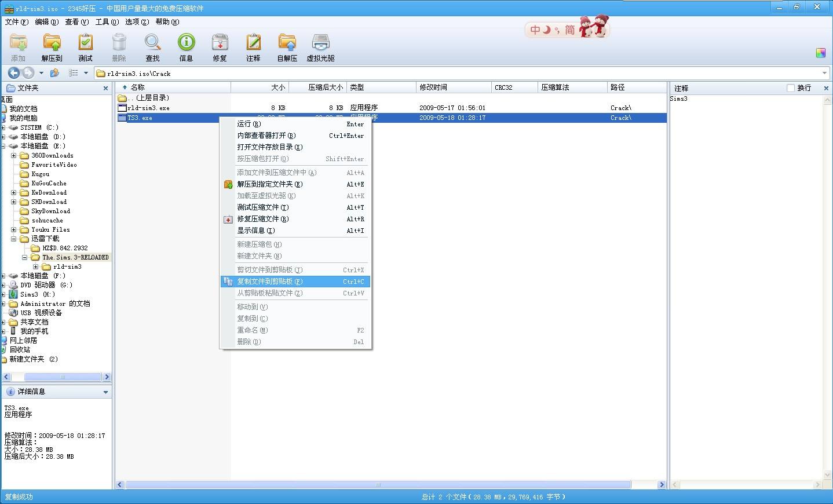
Task: Click the colorful skin icon at the toolbar's right end
Action: [820, 53]
